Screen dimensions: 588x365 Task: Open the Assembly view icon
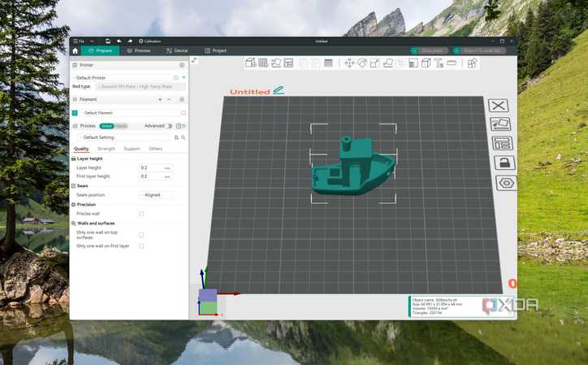[x=472, y=63]
